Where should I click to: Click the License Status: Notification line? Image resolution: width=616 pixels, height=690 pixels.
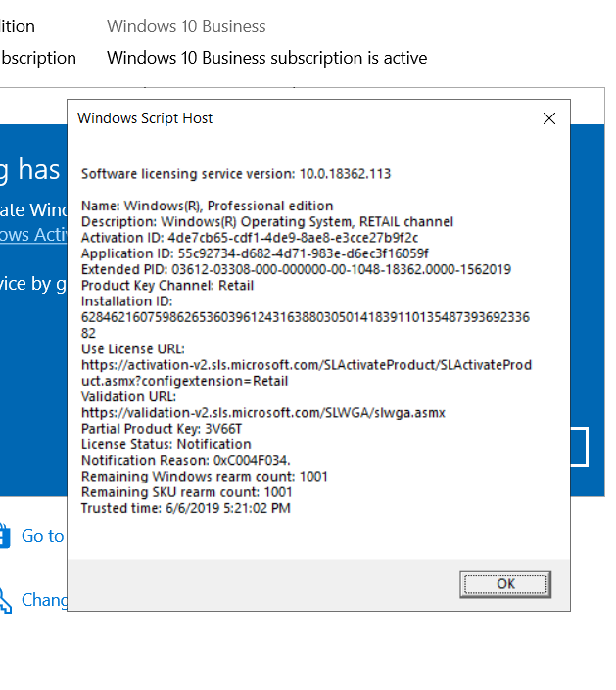(166, 444)
